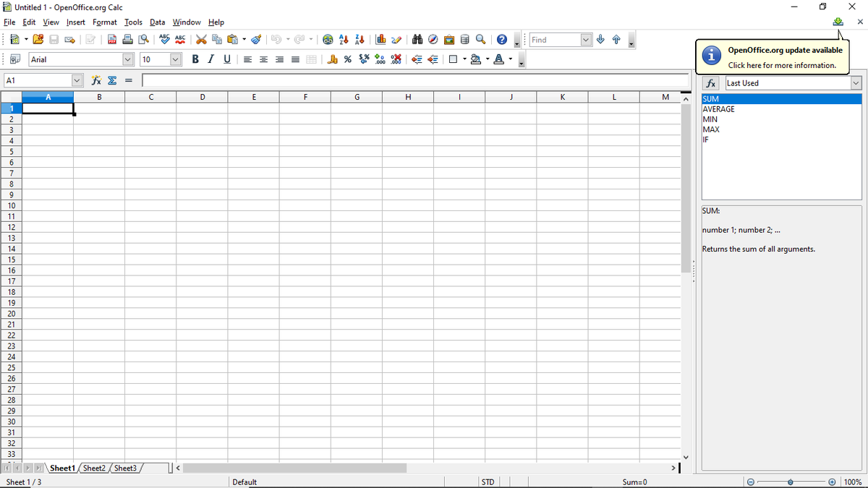Open the Page Preview
The width and height of the screenshot is (868, 488).
[144, 40]
